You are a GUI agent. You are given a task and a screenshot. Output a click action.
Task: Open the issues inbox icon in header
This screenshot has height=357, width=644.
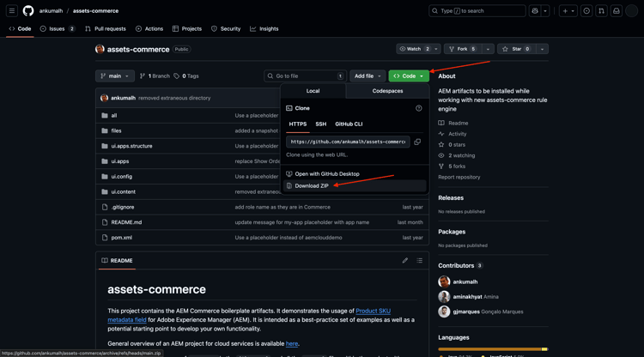586,10
